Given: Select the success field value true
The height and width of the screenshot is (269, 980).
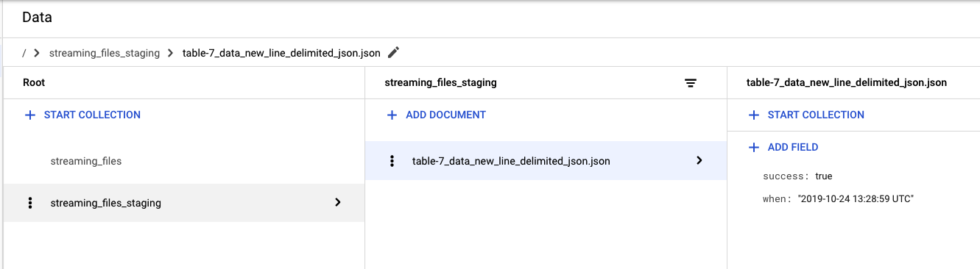Looking at the screenshot, I should click(824, 176).
